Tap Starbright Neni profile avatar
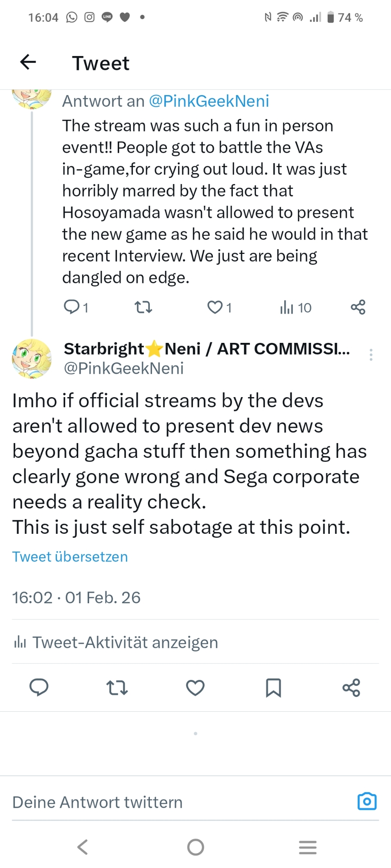 (x=32, y=359)
